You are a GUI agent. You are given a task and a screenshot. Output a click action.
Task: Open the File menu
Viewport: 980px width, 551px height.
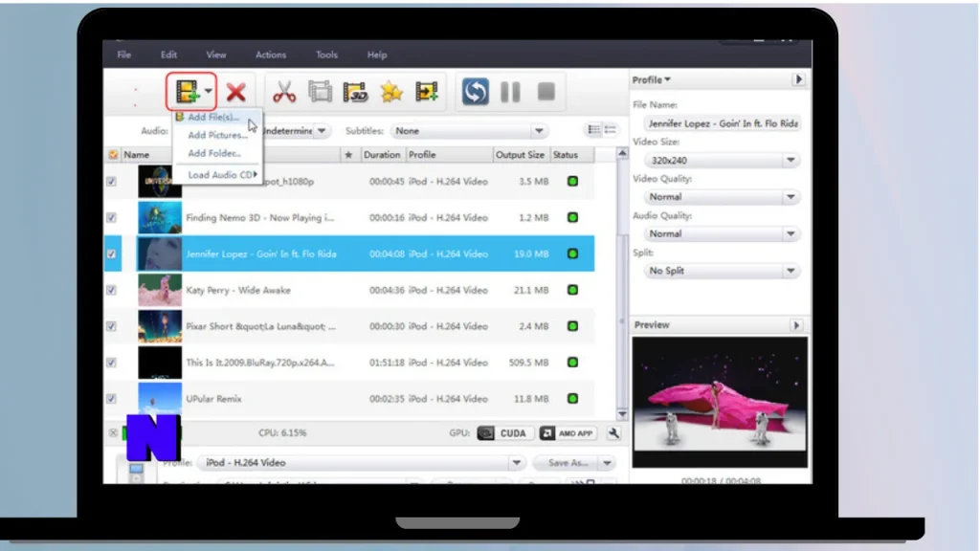tap(123, 55)
